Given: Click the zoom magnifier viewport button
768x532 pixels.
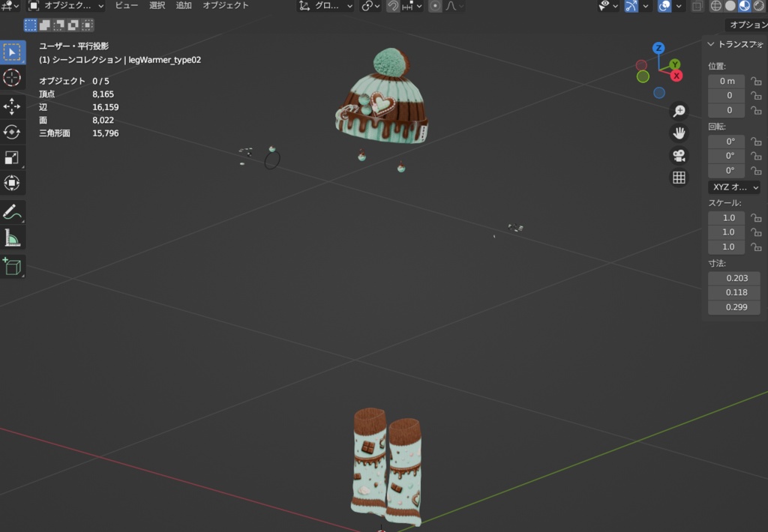Looking at the screenshot, I should coord(679,111).
